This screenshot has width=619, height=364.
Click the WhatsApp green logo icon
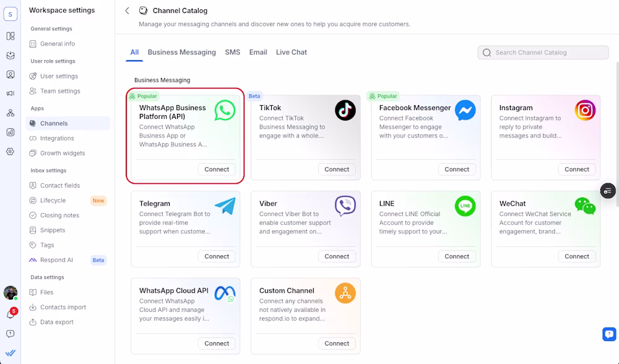pos(225,110)
